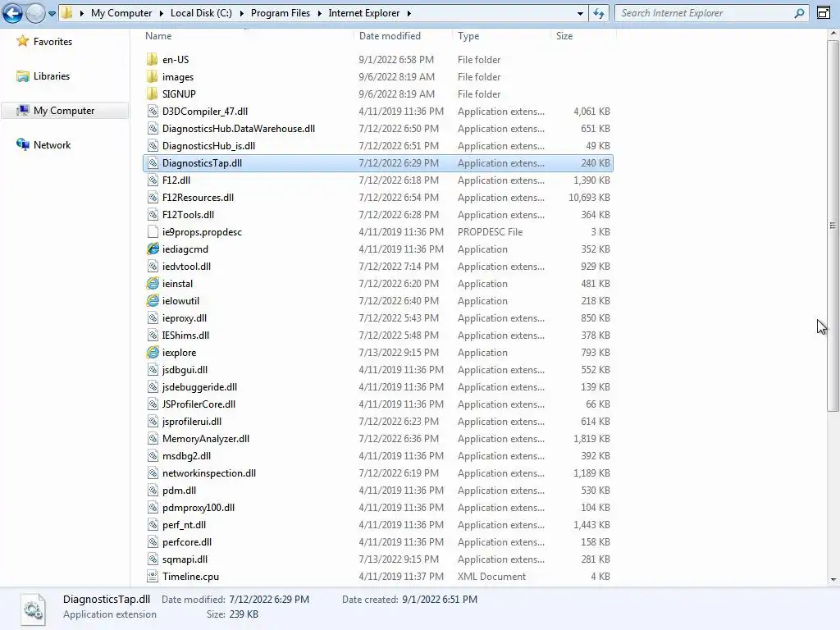Select the msdbg2.dll file name
Viewport: 840px width, 630px height.
[x=186, y=456]
